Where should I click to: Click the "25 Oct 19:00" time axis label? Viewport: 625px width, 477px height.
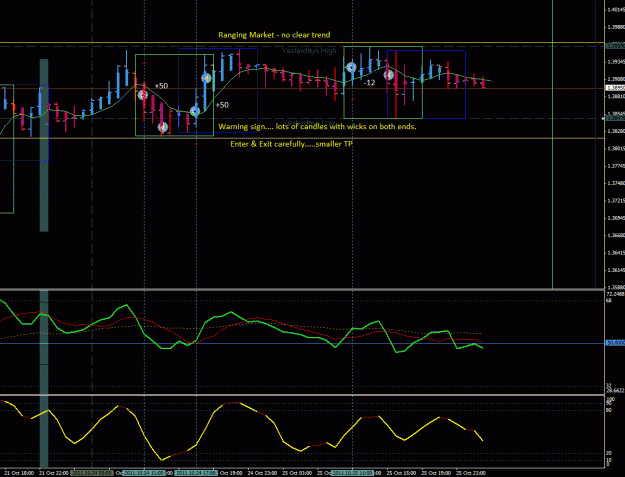[x=436, y=473]
